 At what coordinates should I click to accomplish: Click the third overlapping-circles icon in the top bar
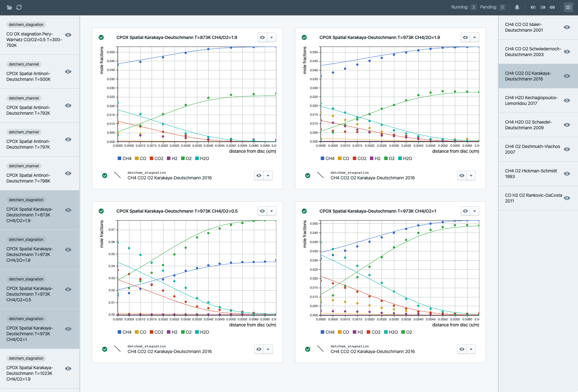click(552, 7)
